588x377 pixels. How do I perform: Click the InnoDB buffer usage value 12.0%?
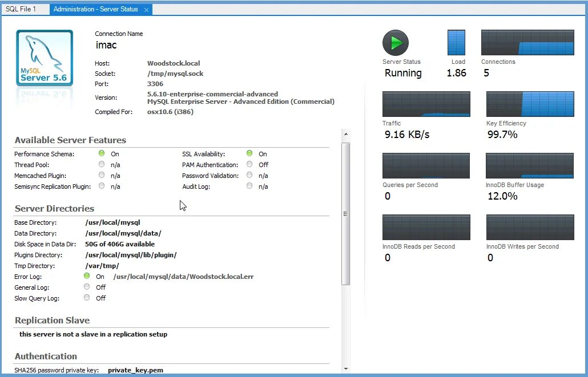502,196
